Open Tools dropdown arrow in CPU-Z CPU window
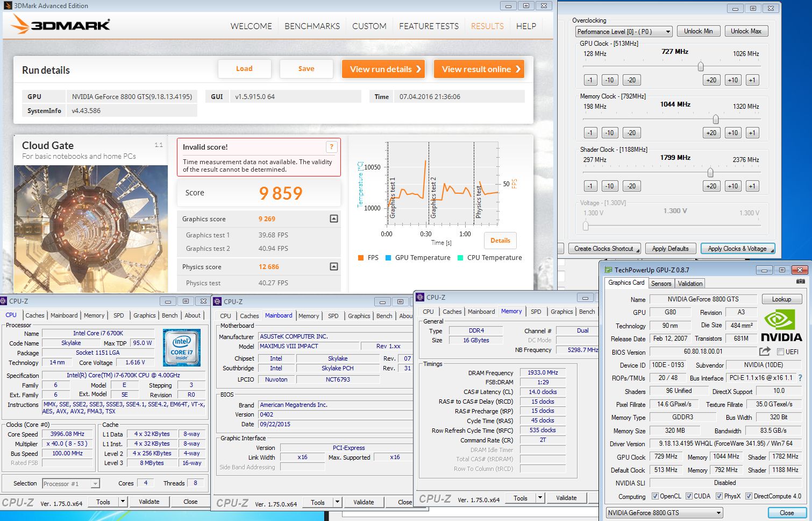The image size is (812, 521). pyautogui.click(x=123, y=502)
